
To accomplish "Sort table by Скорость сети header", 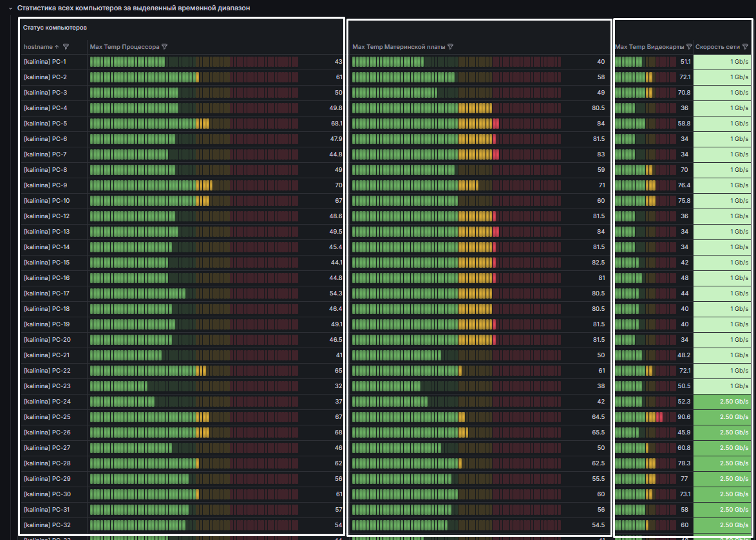I will coord(717,47).
